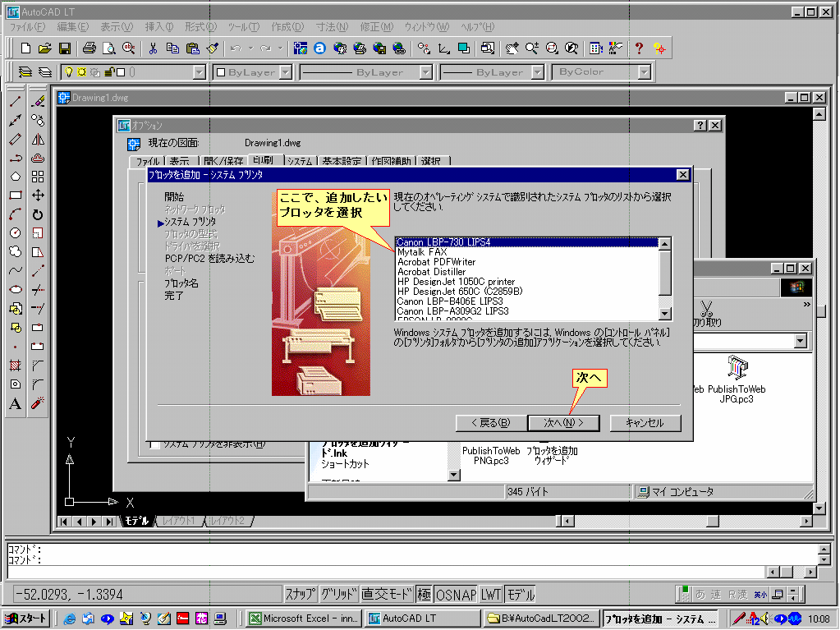Viewport: 840px width, 630px height.
Task: Click the Print icon in the standard toolbar
Action: [x=89, y=48]
